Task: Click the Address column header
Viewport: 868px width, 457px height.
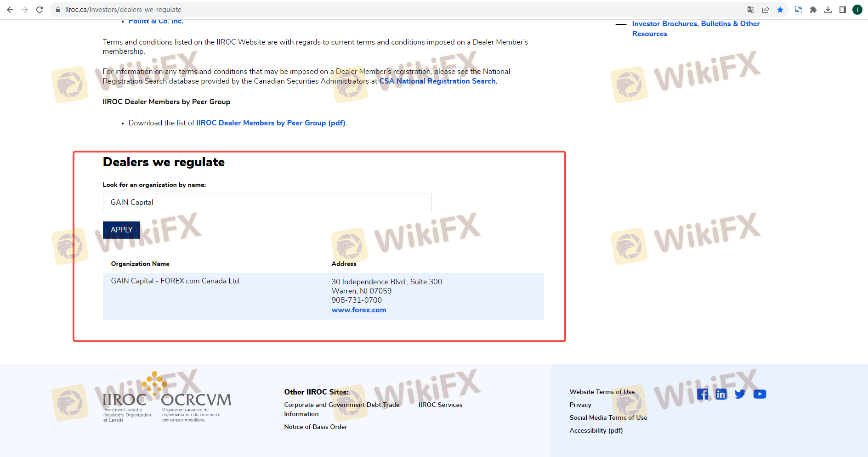Action: point(344,264)
